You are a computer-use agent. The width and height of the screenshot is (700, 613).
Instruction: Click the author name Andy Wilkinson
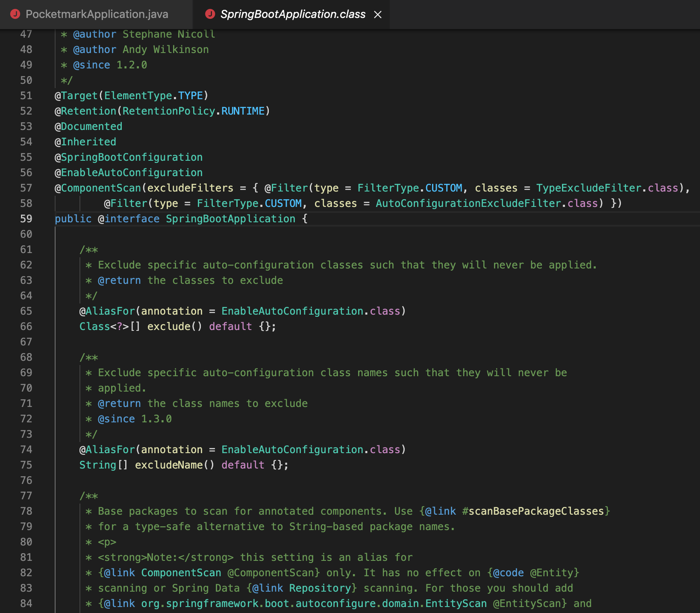tap(166, 50)
